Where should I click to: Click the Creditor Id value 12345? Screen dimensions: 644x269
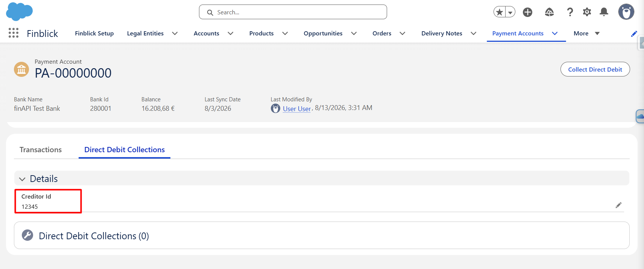30,207
